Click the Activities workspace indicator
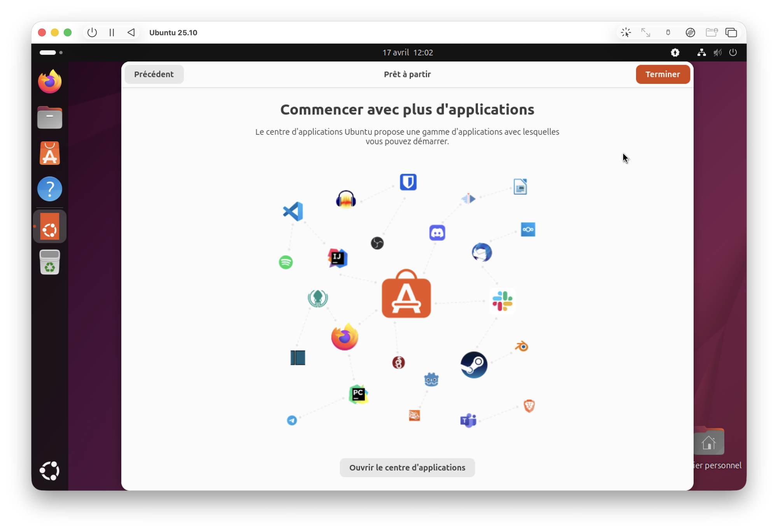Screen dimensions: 778x532 click(51, 52)
